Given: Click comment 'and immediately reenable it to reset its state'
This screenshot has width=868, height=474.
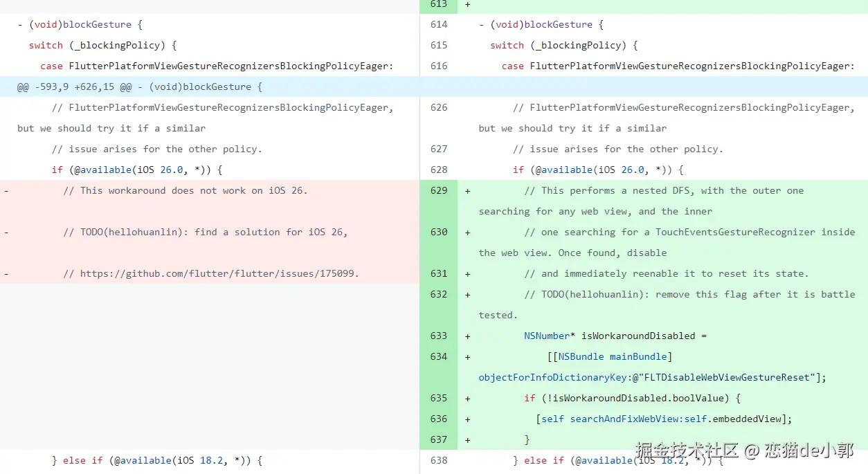Looking at the screenshot, I should coord(666,273).
